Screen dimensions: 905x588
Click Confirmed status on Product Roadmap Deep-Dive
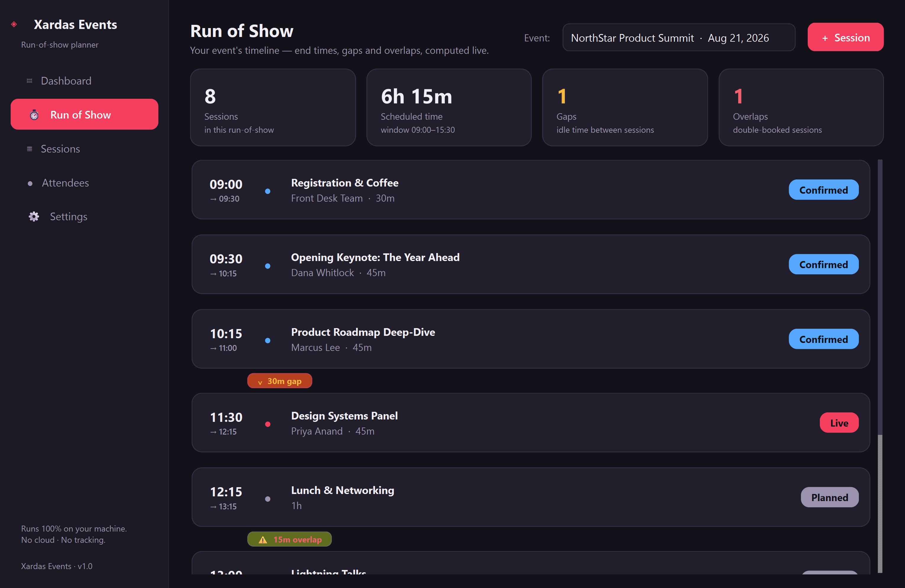(823, 339)
